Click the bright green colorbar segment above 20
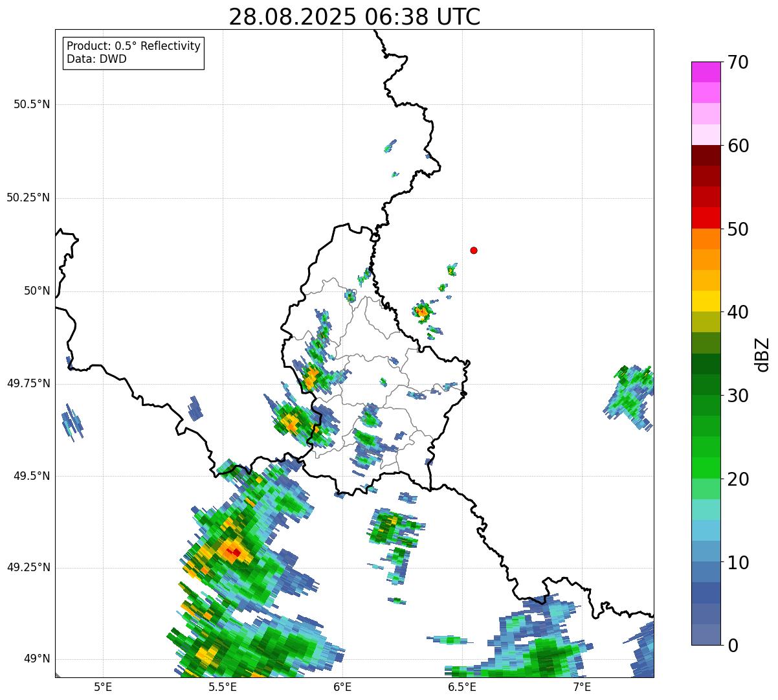 tap(706, 468)
